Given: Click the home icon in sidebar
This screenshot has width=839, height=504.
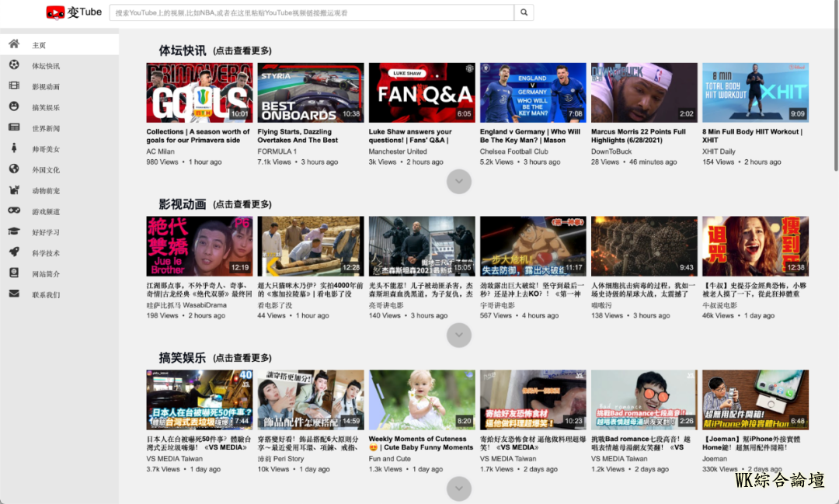Looking at the screenshot, I should 14,43.
